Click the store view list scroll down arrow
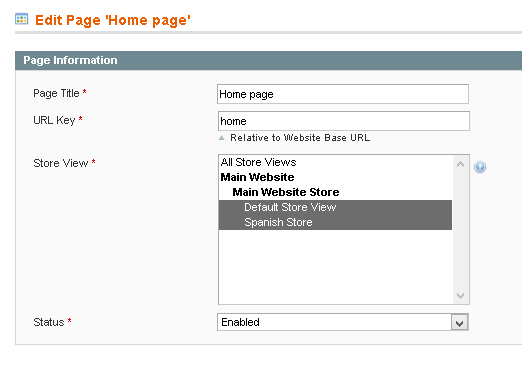522x367 pixels. click(460, 295)
